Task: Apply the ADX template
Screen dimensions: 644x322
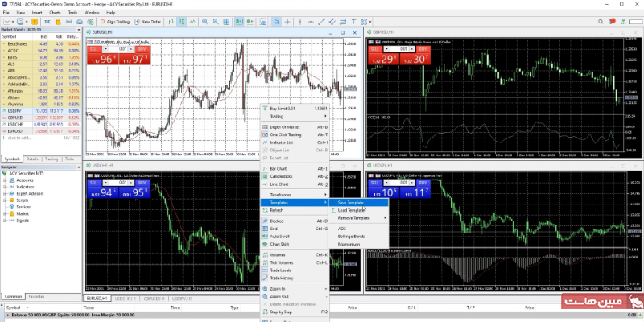Action: (x=358, y=229)
